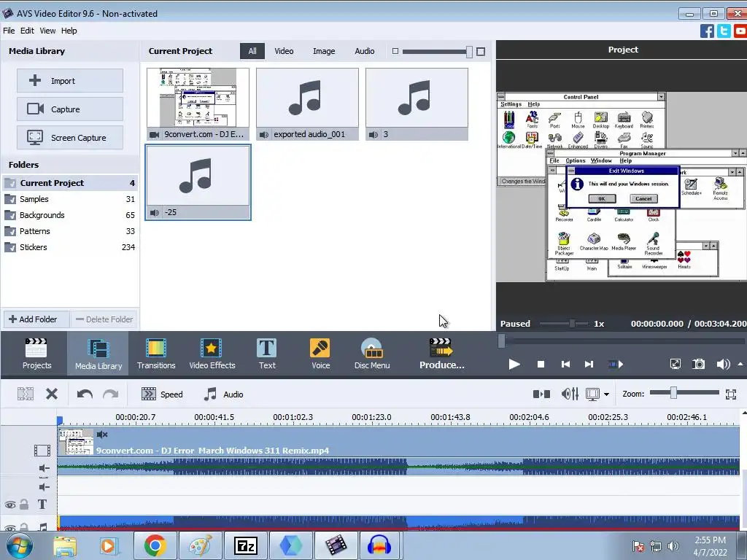
Task: Select the audio clip named -25
Action: pyautogui.click(x=198, y=182)
